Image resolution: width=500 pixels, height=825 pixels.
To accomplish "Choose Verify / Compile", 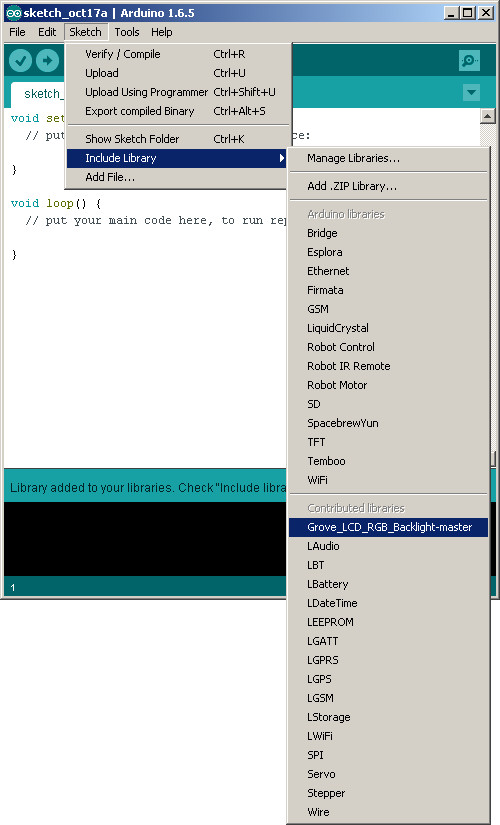I will 178,54.
